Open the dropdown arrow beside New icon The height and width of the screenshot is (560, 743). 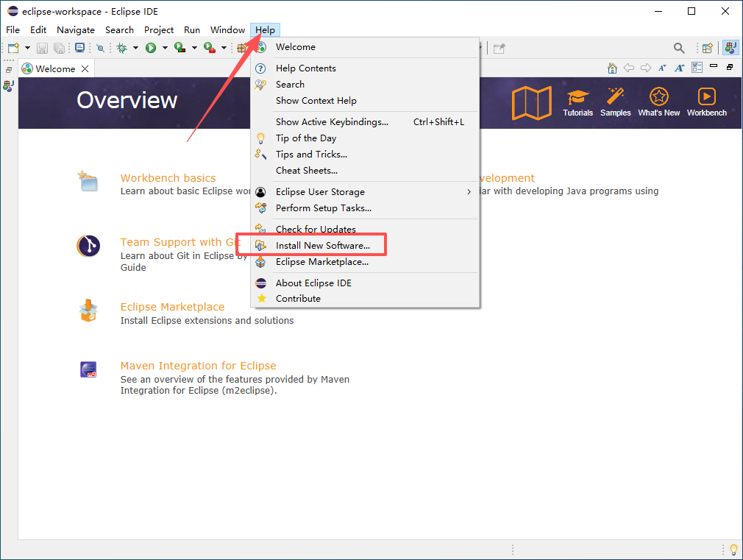(x=27, y=48)
